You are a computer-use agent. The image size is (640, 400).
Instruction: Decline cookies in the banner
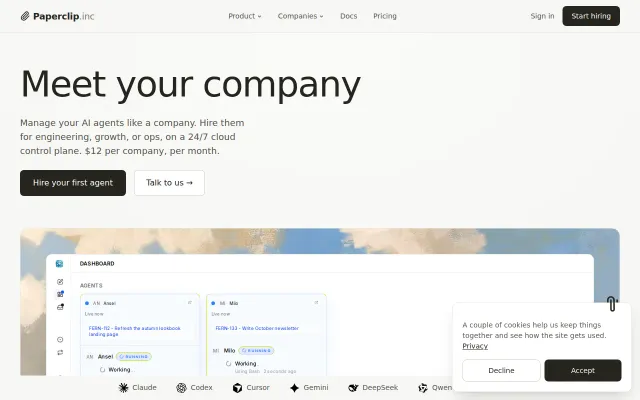pyautogui.click(x=501, y=371)
